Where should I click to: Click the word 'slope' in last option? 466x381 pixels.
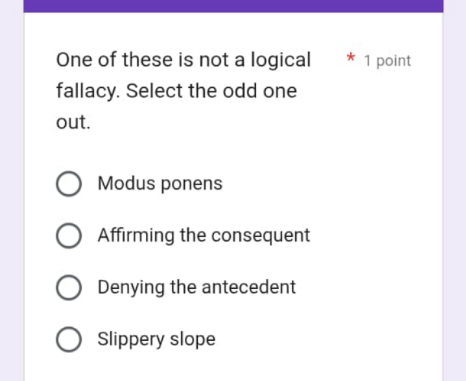pyautogui.click(x=193, y=339)
